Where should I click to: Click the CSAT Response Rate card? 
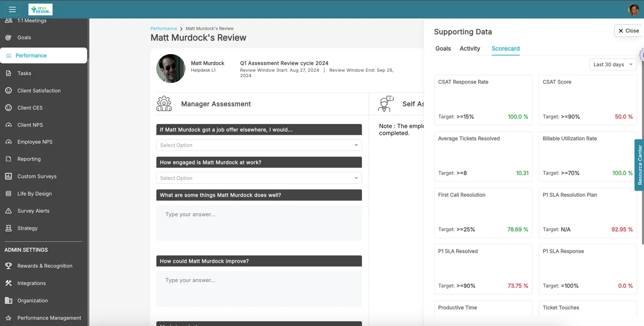tap(483, 100)
